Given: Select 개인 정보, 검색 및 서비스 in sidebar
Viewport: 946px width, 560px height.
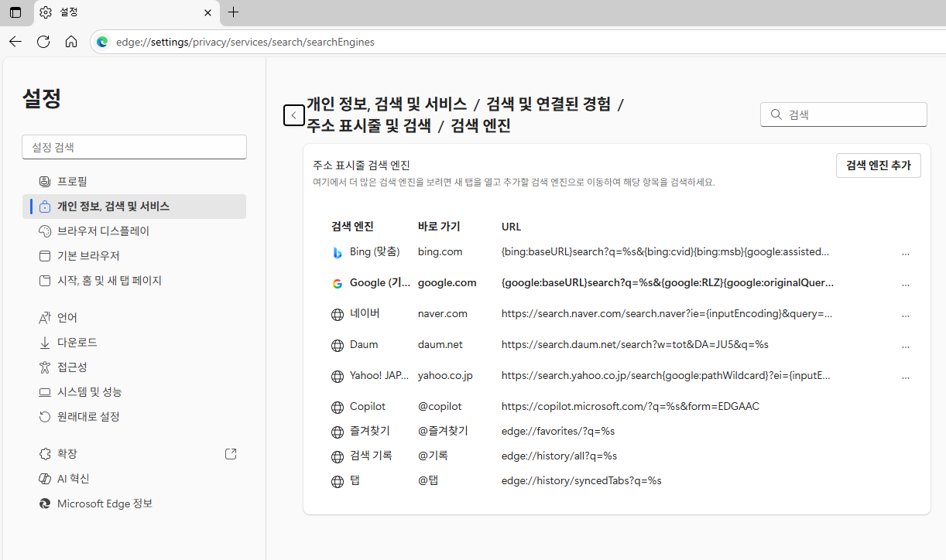Looking at the screenshot, I should tap(135, 206).
